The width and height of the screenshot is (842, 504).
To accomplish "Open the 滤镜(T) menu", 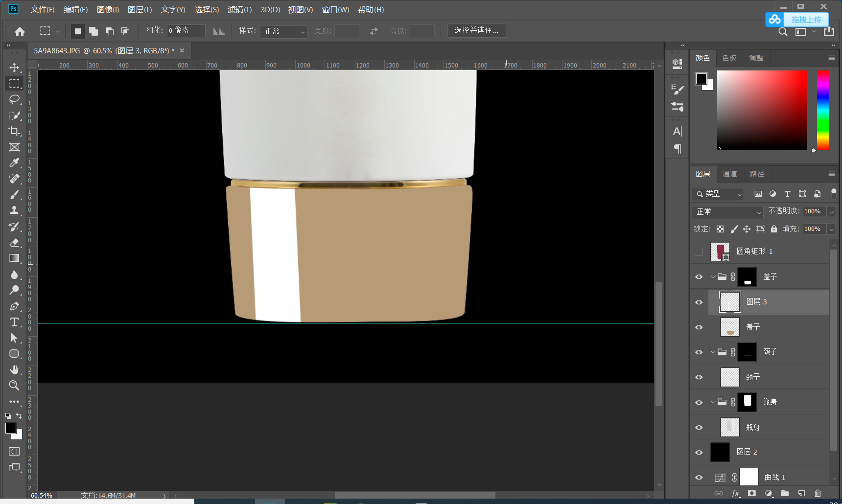I will tap(239, 10).
